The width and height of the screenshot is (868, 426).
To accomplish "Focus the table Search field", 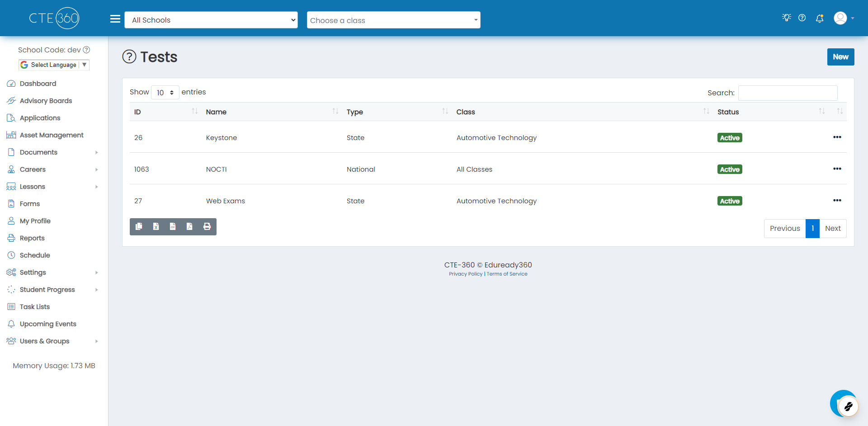I will [x=788, y=93].
